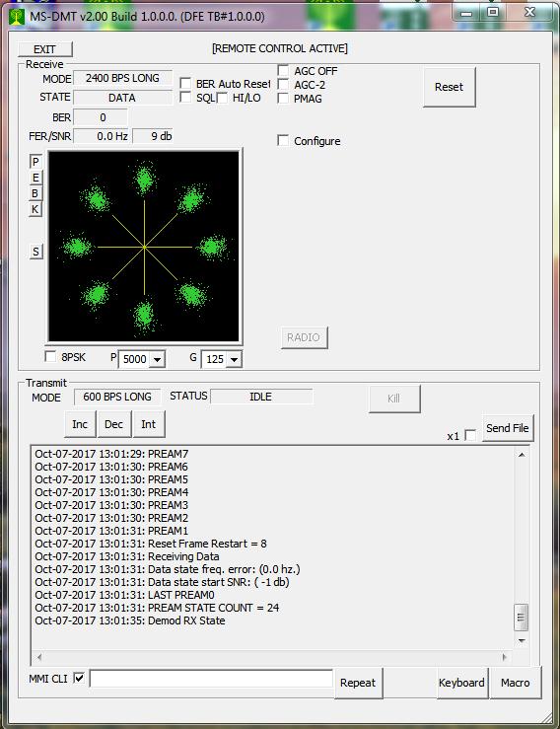Image resolution: width=560 pixels, height=729 pixels.
Task: Open the P 5000 dropdown
Action: 157,359
